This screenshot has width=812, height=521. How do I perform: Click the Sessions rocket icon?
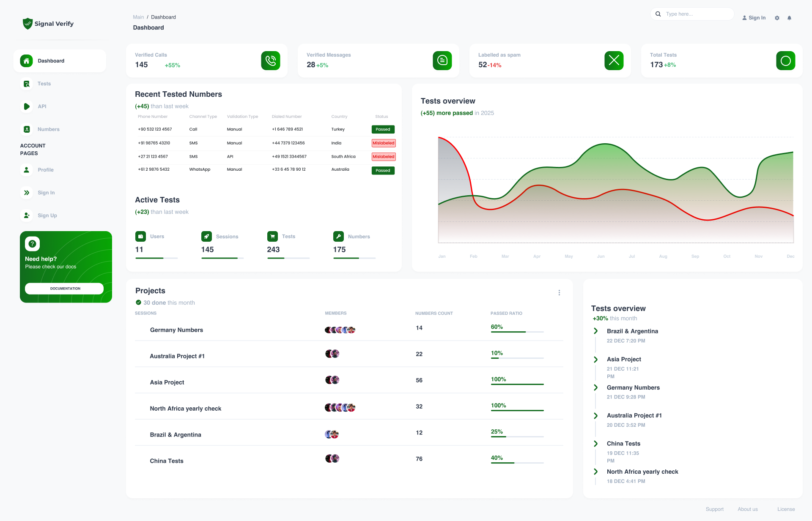pyautogui.click(x=206, y=236)
